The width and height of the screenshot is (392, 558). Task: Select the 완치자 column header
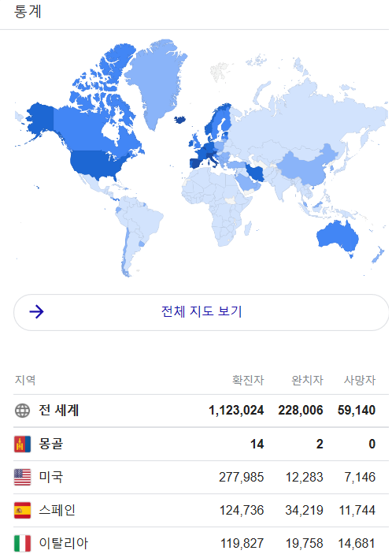click(308, 380)
